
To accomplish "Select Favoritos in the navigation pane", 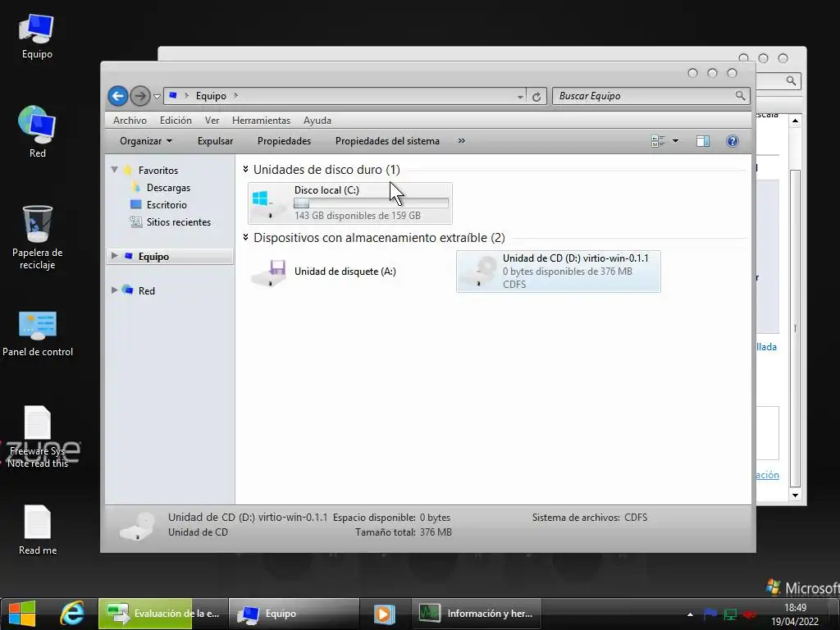I will (x=158, y=171).
